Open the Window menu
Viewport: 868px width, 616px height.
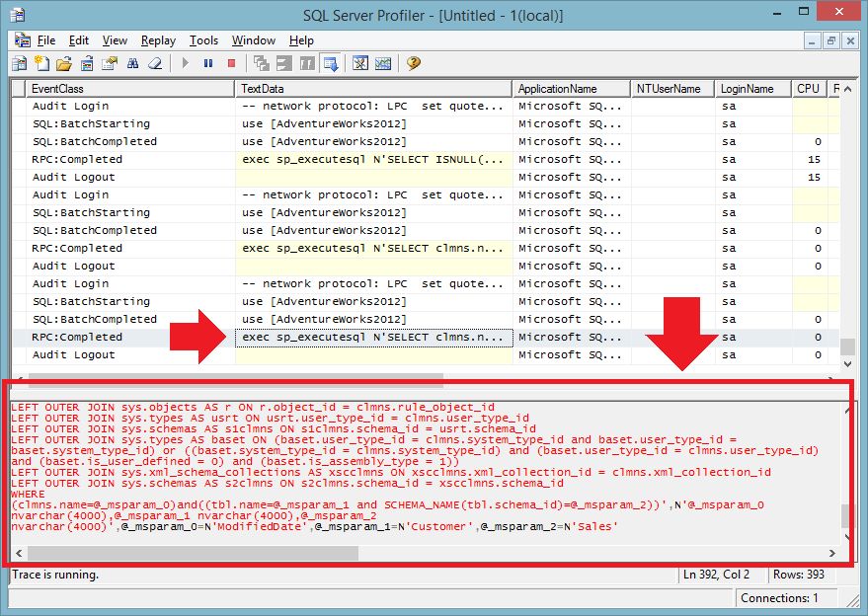tap(254, 40)
